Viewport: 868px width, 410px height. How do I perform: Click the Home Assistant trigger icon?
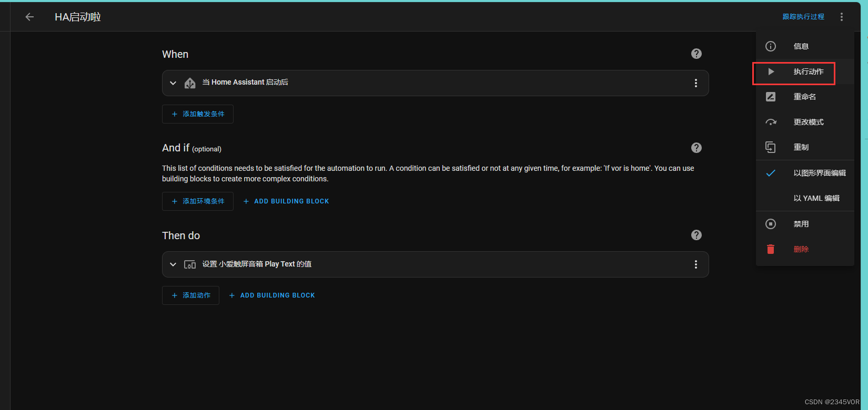pyautogui.click(x=190, y=83)
